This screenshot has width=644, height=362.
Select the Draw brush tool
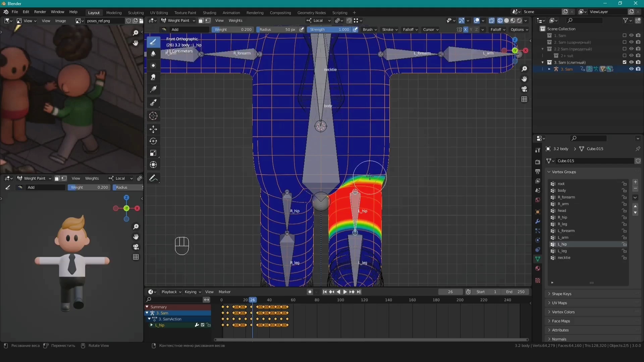tap(153, 42)
